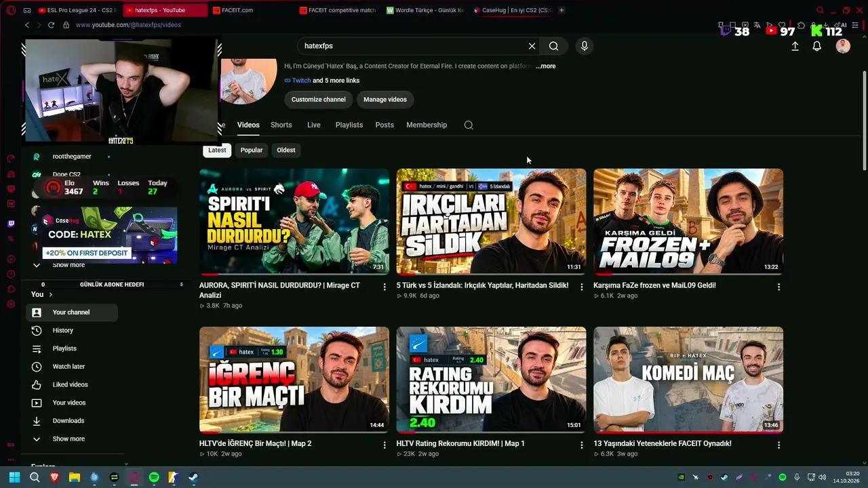
Task: Expand channel description with ...more
Action: tap(545, 66)
